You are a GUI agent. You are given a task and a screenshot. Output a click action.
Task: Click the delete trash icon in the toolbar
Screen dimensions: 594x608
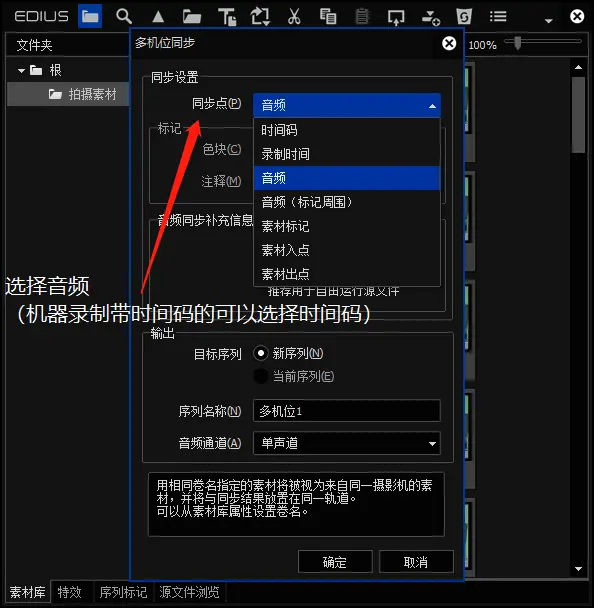(x=464, y=17)
